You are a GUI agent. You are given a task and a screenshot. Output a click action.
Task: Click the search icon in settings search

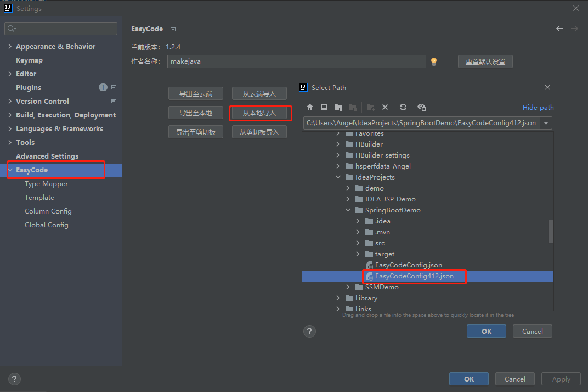(x=12, y=29)
